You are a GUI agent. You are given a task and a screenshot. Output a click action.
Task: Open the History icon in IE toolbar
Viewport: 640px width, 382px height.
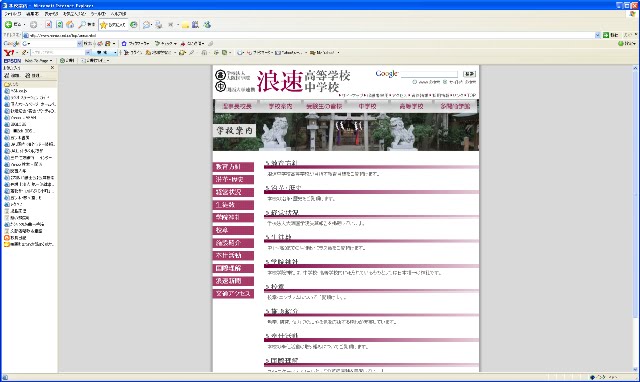pos(133,24)
